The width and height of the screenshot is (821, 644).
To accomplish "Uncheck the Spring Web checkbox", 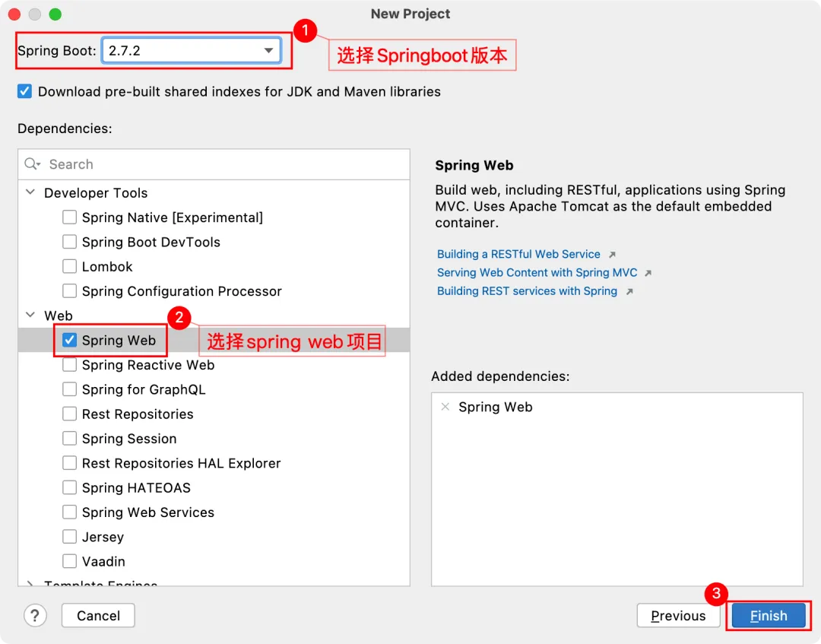I will [70, 341].
